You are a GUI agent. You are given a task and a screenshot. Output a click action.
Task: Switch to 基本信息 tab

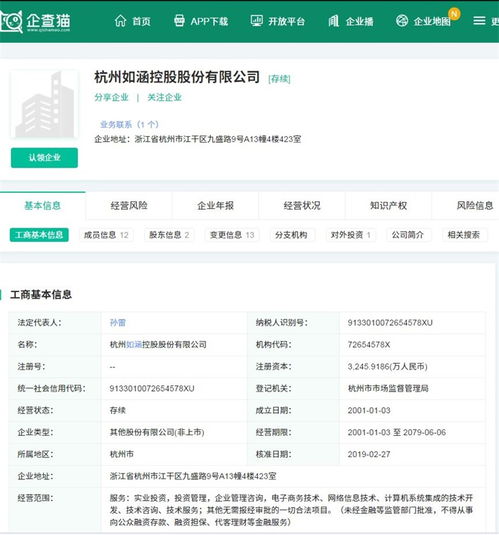click(x=42, y=205)
